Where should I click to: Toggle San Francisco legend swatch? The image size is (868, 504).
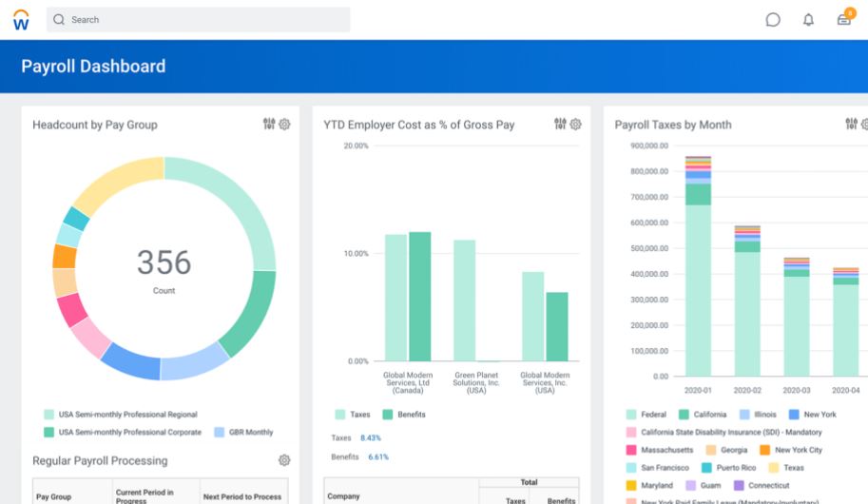click(631, 468)
